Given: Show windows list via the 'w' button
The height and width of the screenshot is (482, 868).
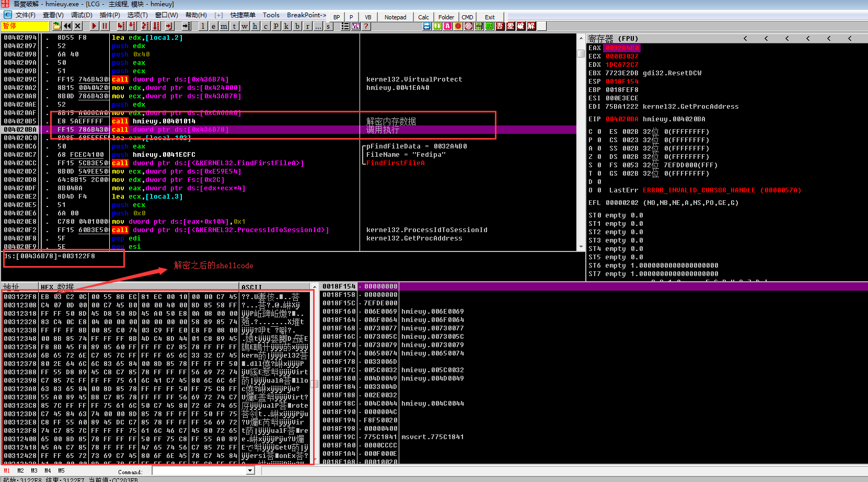Looking at the screenshot, I should click(x=245, y=26).
